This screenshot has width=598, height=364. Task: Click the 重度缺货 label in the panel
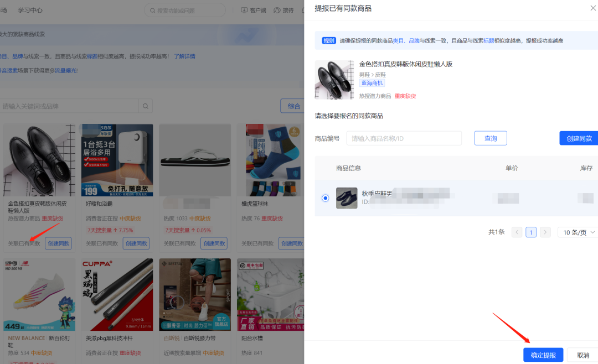pyautogui.click(x=405, y=96)
